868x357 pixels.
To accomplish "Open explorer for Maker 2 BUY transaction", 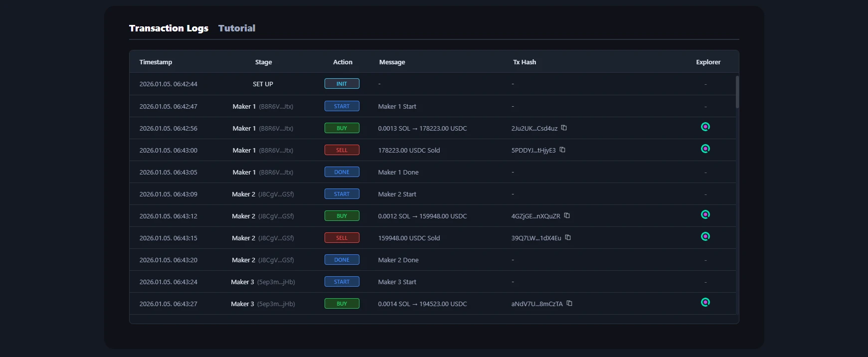I will point(705,214).
